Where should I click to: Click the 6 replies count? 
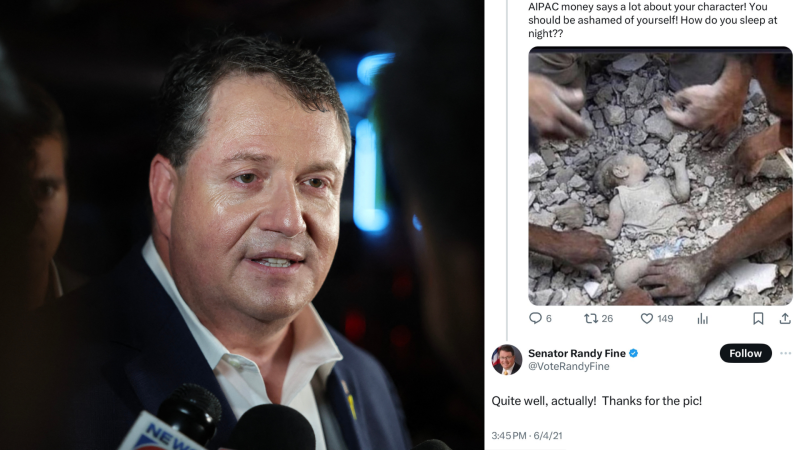(x=548, y=319)
